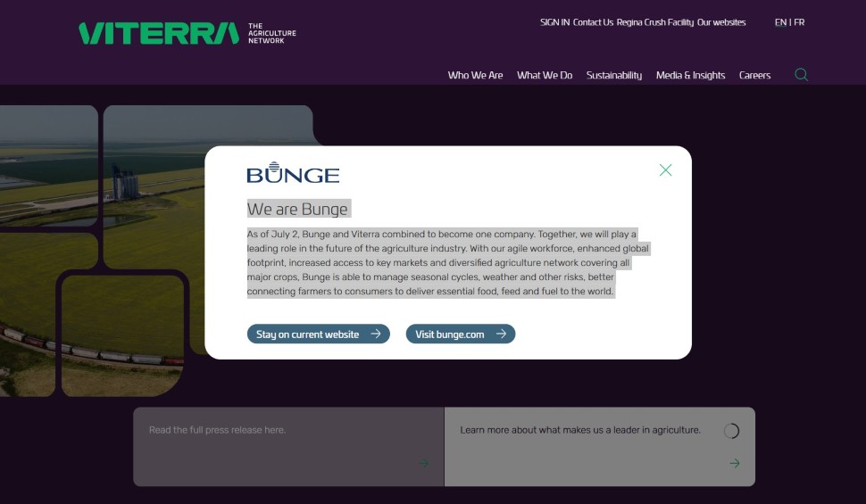Click the Bunge logo in the popup

(x=293, y=172)
